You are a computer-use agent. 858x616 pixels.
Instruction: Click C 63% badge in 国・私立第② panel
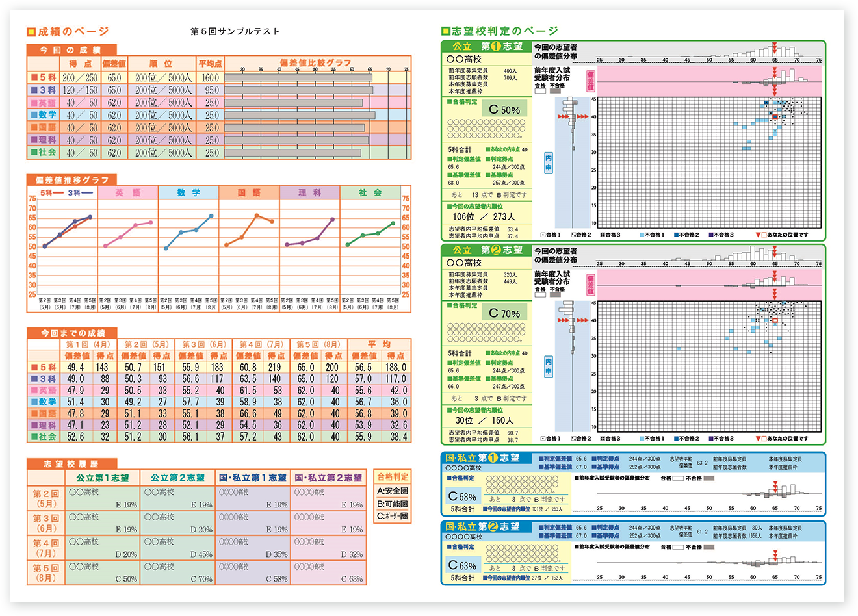coord(462,565)
